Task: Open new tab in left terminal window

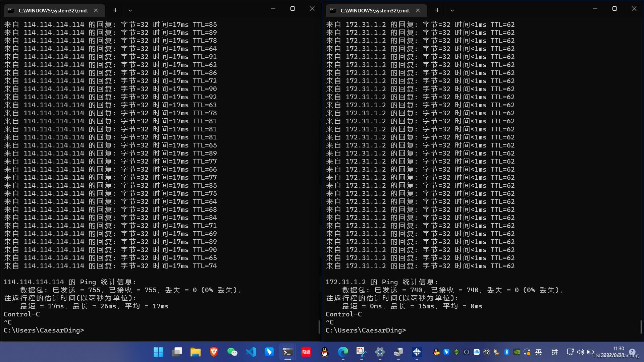Action: coord(115,10)
